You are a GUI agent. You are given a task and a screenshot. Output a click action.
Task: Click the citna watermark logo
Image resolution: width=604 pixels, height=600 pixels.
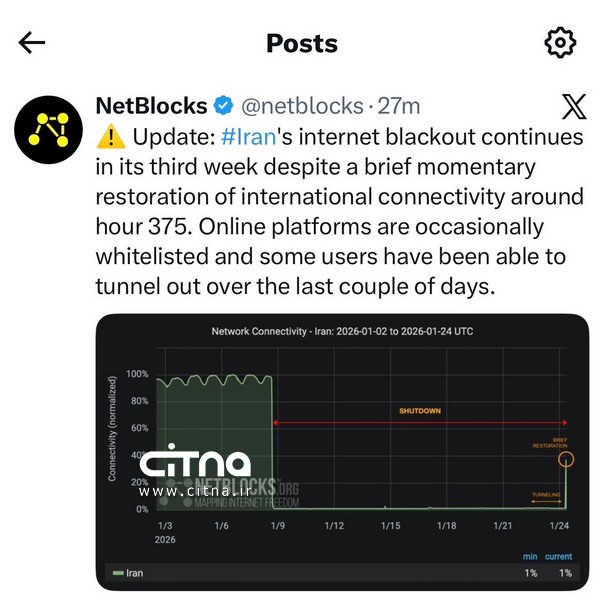pos(194,467)
